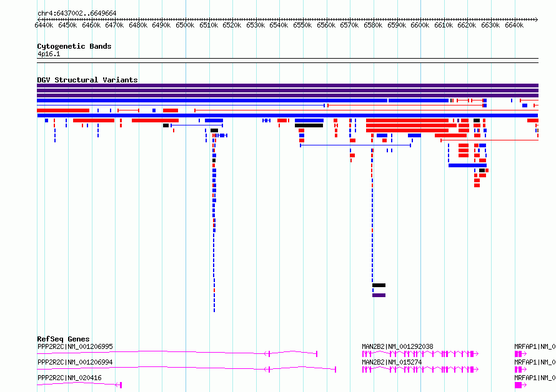Click the leftmost wide red variant bar near 6450k

click(x=63, y=110)
